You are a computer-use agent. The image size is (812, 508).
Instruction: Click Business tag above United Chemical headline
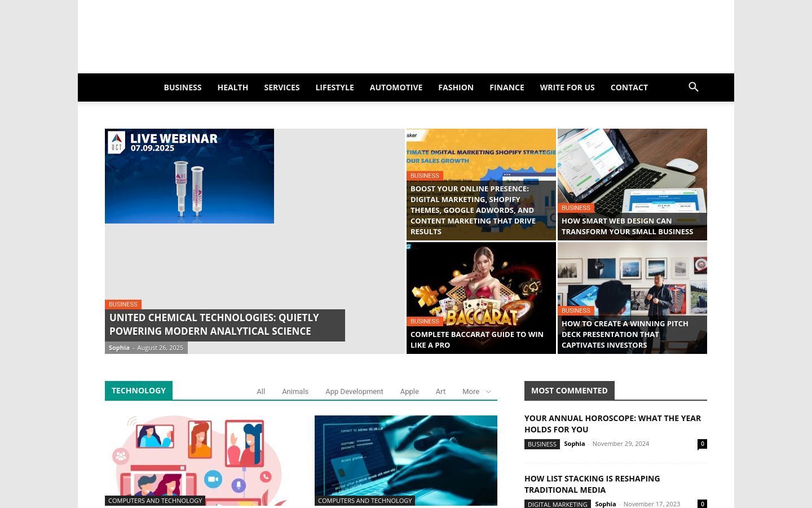point(123,304)
